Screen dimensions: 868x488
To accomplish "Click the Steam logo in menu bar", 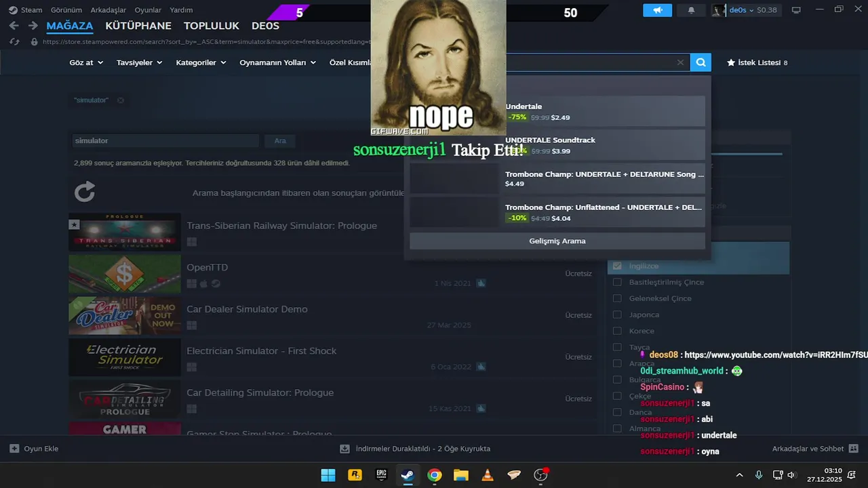I will (13, 10).
